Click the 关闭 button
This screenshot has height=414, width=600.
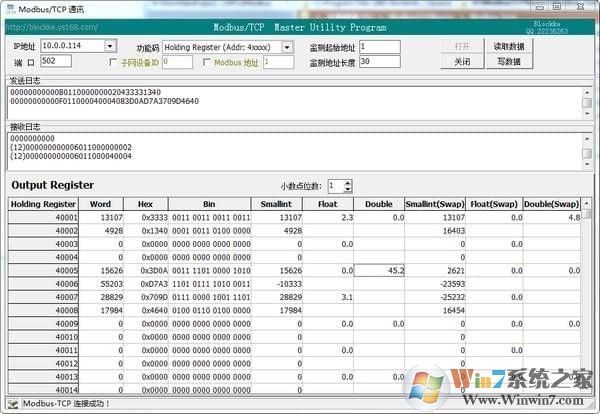(x=462, y=62)
